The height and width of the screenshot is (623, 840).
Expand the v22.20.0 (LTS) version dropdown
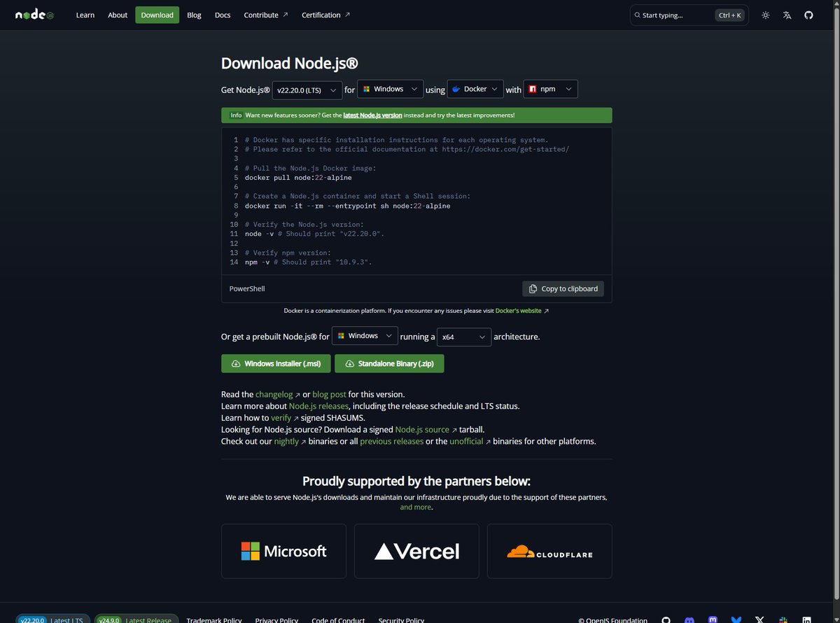(307, 90)
